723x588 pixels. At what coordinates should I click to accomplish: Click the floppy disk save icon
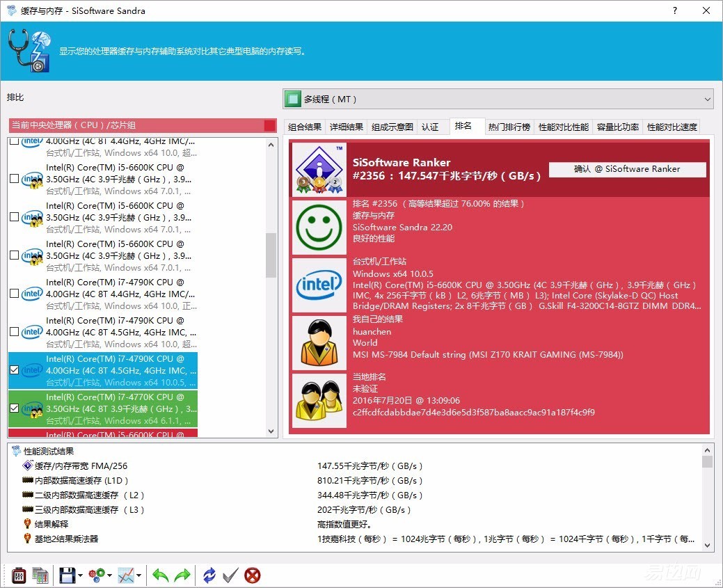(67, 575)
